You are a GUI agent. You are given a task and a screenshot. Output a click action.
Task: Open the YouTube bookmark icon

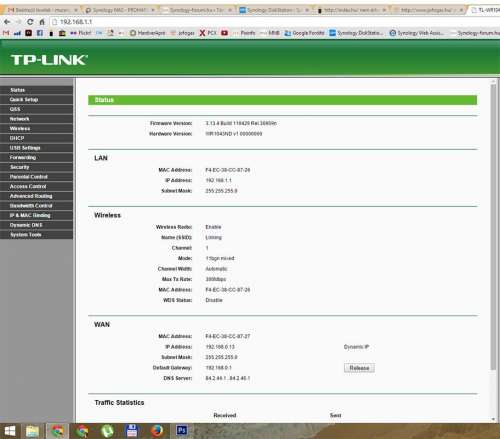point(224,33)
